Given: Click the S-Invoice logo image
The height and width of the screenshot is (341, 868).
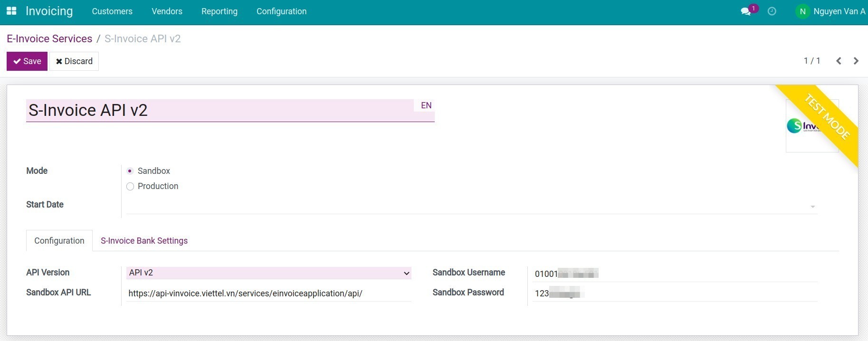Looking at the screenshot, I should [803, 126].
